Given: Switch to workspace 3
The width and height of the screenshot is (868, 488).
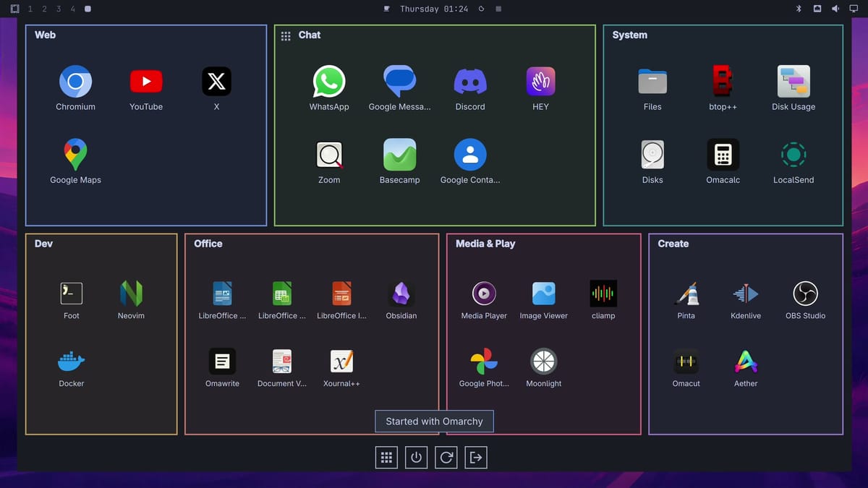Looking at the screenshot, I should coord(59,9).
